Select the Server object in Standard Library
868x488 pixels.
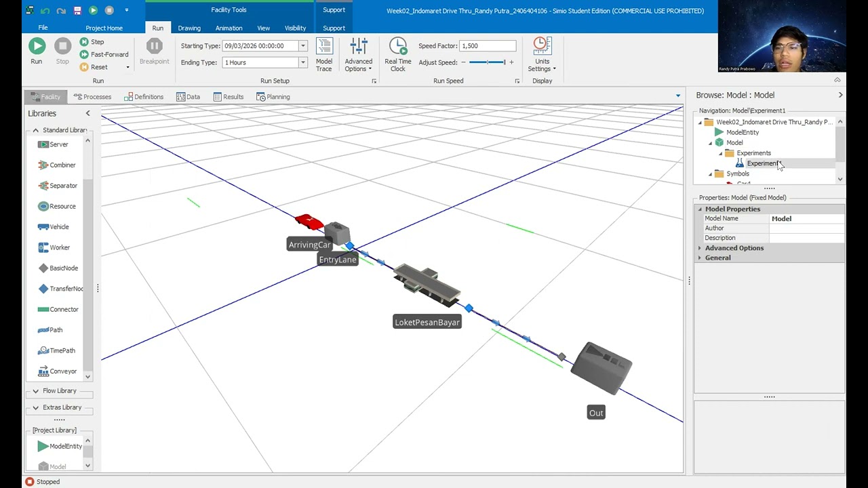(x=53, y=144)
